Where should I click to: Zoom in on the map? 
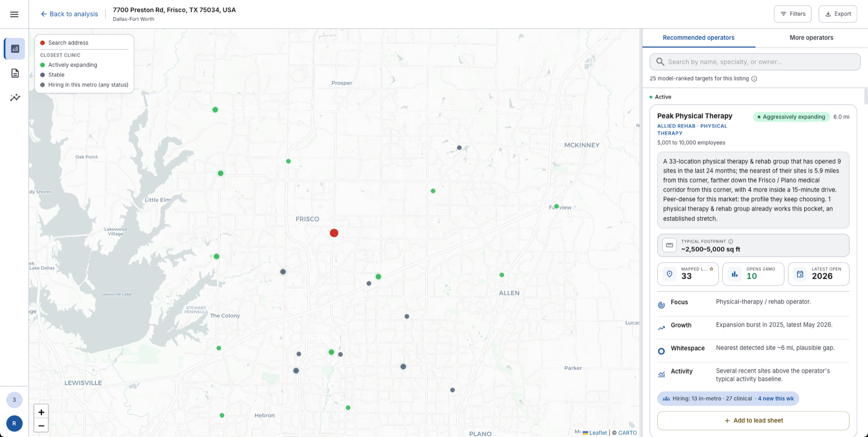click(x=41, y=412)
